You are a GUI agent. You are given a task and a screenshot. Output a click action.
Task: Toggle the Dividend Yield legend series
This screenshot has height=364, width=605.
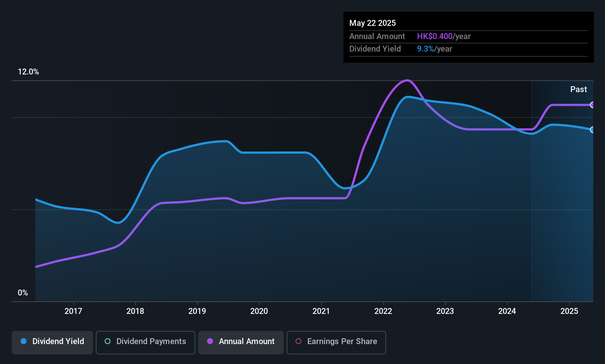pos(52,342)
